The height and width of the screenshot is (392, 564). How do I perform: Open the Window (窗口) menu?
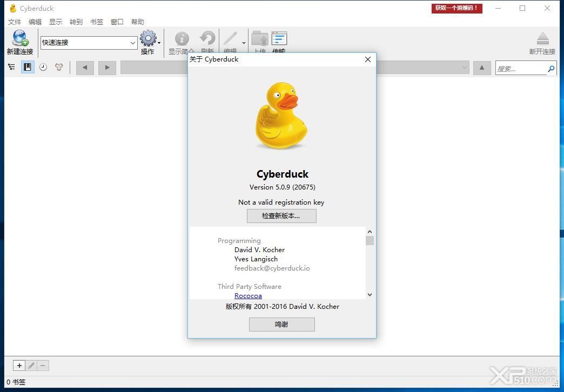117,22
